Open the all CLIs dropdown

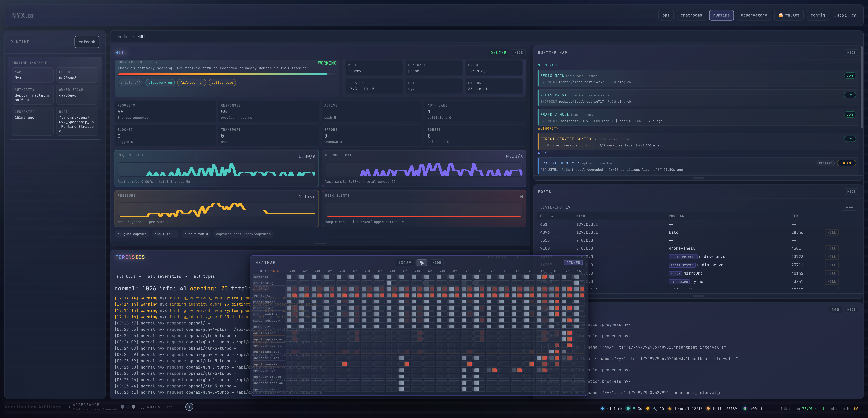pos(129,276)
